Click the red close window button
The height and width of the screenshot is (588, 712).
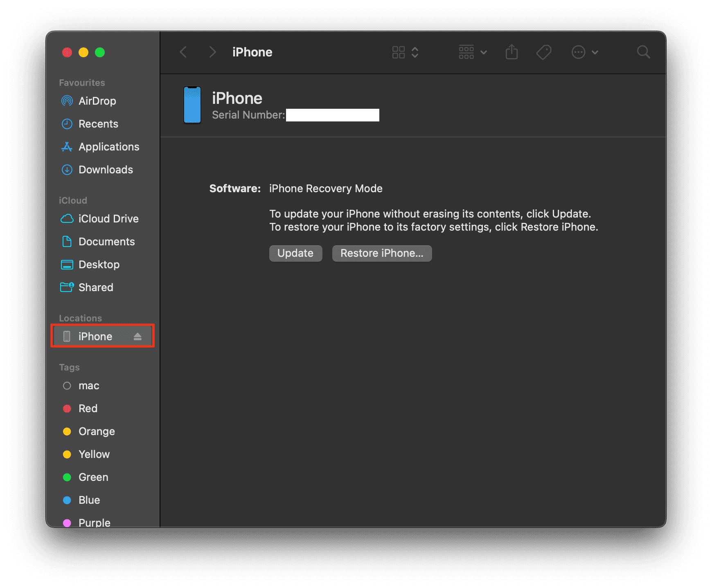pyautogui.click(x=67, y=52)
